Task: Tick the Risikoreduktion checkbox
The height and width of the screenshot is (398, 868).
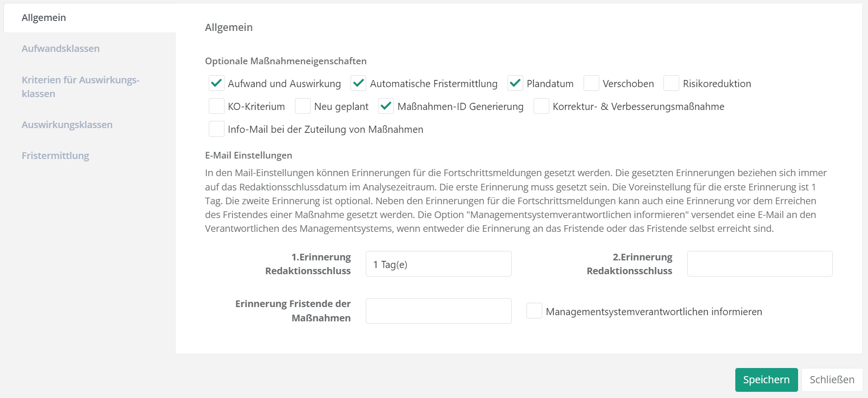Action: [671, 83]
